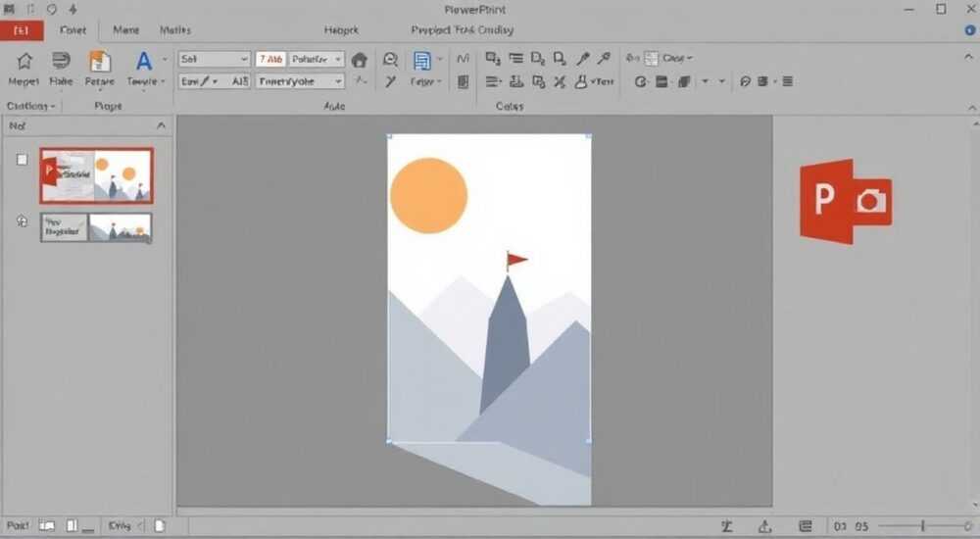This screenshot has width=980, height=539.
Task: Click the circle icon in the title bar
Action: click(52, 10)
